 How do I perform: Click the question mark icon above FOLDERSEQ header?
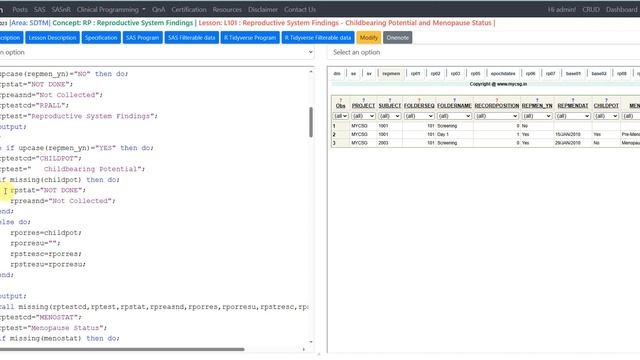click(419, 100)
